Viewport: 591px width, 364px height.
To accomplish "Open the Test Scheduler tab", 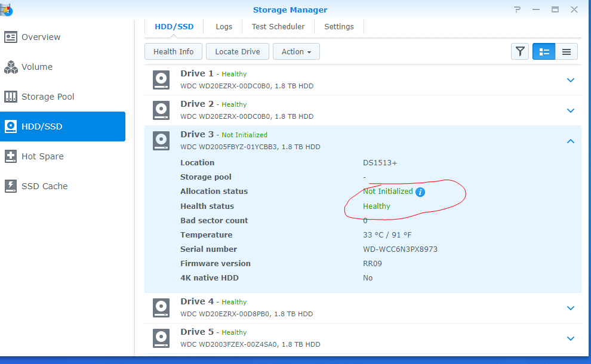I will [278, 26].
